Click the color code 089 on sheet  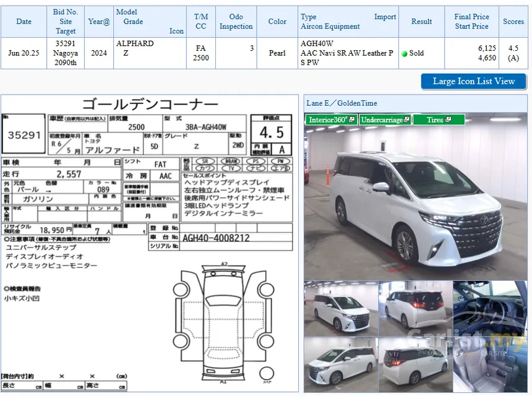[x=103, y=189]
